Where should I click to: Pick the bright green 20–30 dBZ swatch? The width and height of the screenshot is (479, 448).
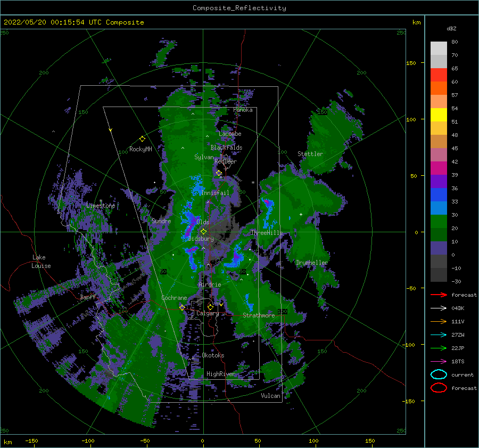pos(439,222)
